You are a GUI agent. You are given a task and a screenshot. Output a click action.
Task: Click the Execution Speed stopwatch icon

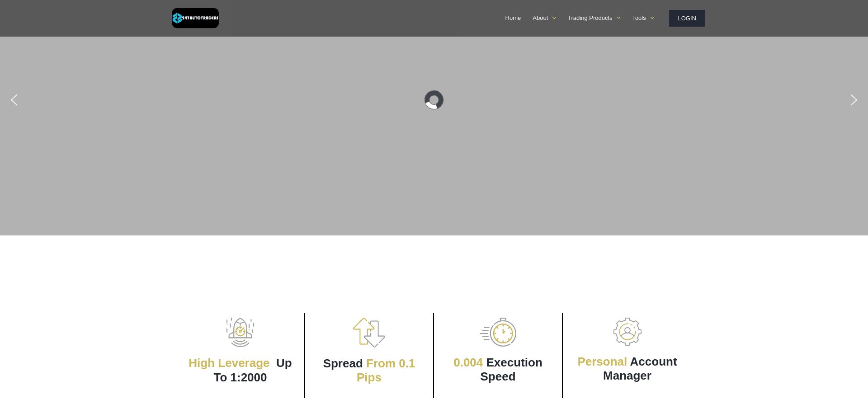pyautogui.click(x=498, y=332)
